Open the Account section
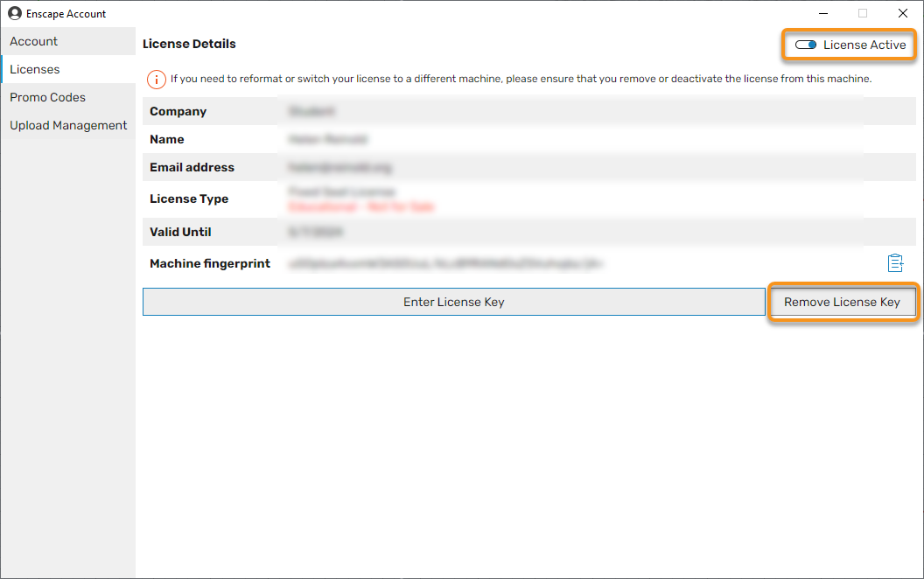 point(34,41)
